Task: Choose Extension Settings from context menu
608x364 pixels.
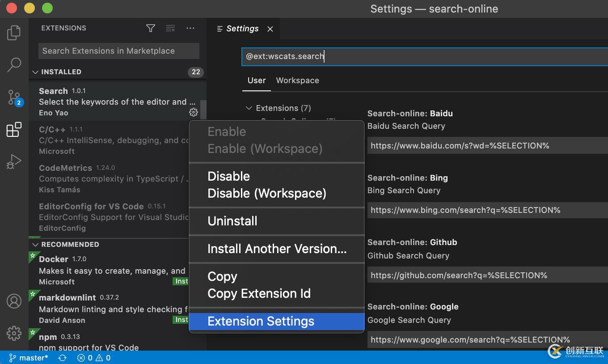Action: [x=261, y=322]
